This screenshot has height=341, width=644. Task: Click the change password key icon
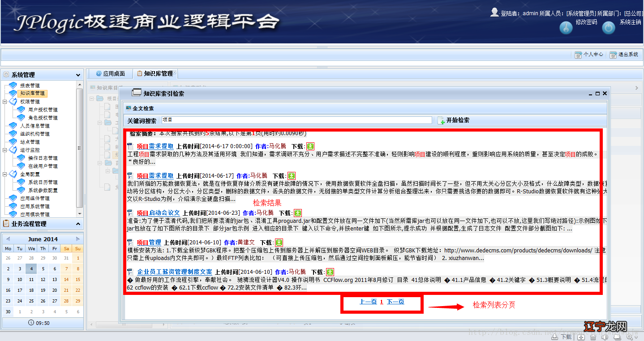coord(566,28)
